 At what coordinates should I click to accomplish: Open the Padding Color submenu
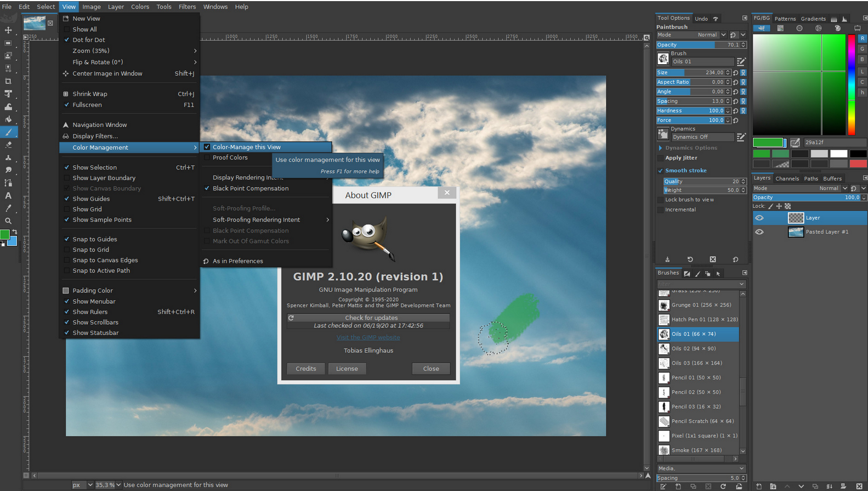[x=129, y=290]
